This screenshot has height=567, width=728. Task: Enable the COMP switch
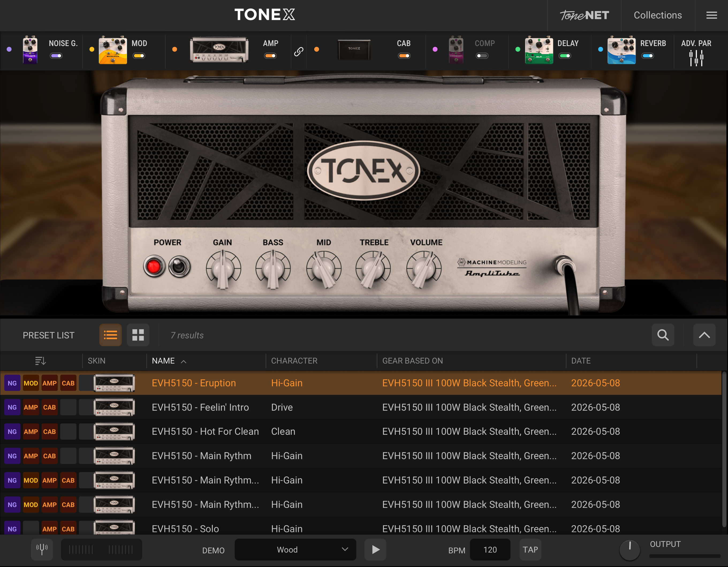482,56
